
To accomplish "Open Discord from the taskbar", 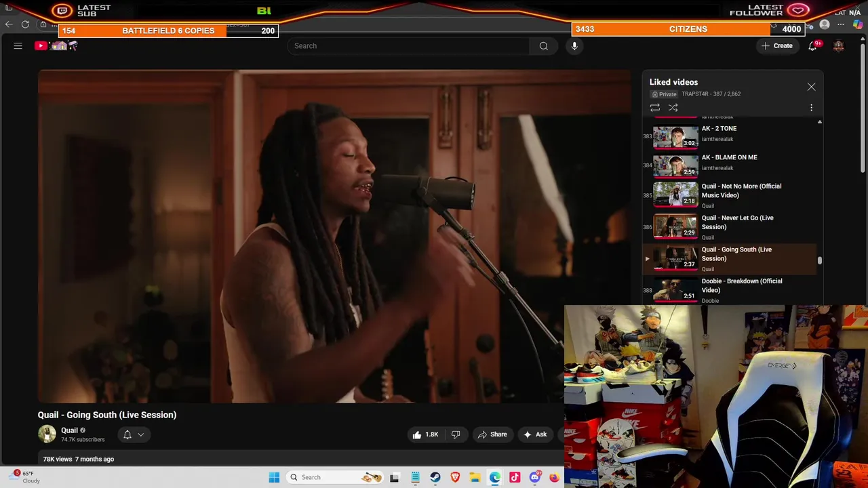I will pyautogui.click(x=534, y=477).
